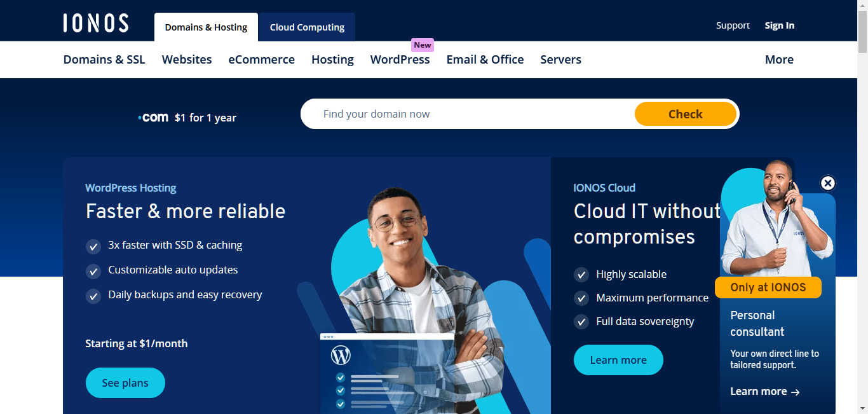This screenshot has height=414, width=868.
Task: Open the Email & Office menu
Action: [485, 60]
